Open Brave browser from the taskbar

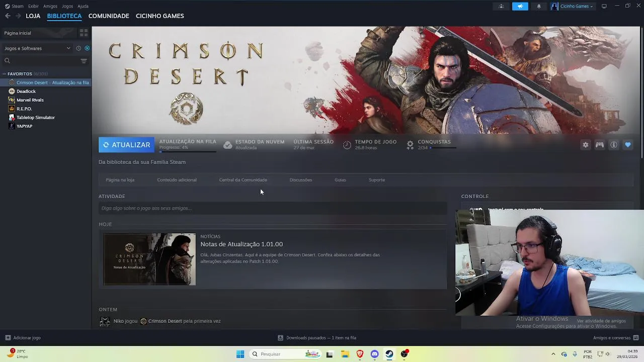coord(360,354)
